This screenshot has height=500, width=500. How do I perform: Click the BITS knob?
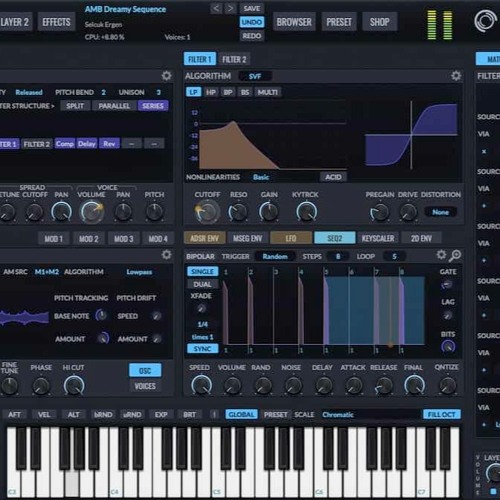coord(448,347)
